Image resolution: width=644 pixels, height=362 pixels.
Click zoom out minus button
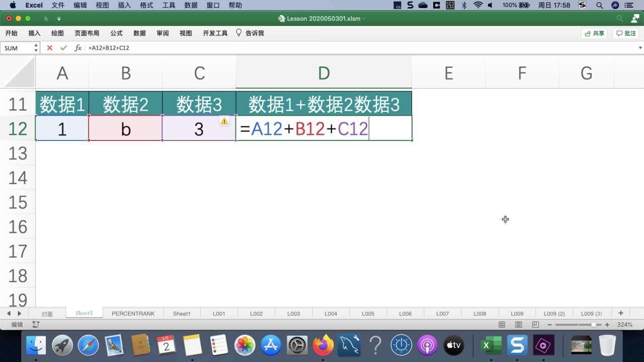(x=550, y=325)
